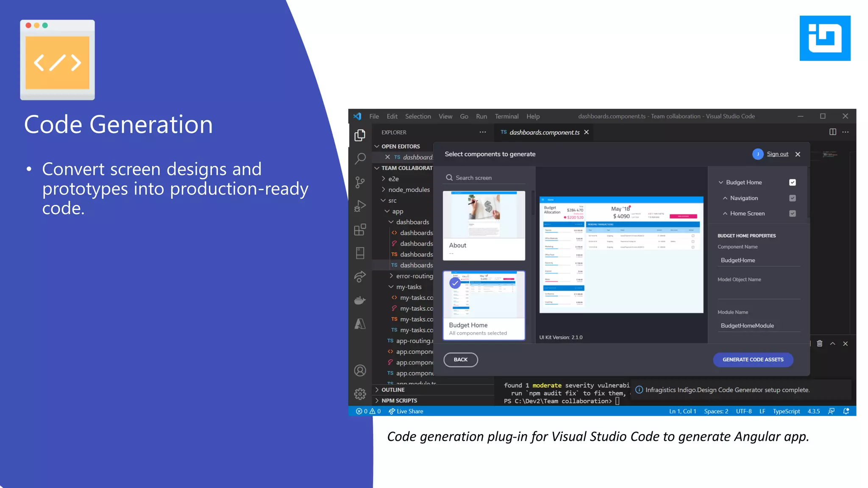Open the File menu

coord(374,116)
